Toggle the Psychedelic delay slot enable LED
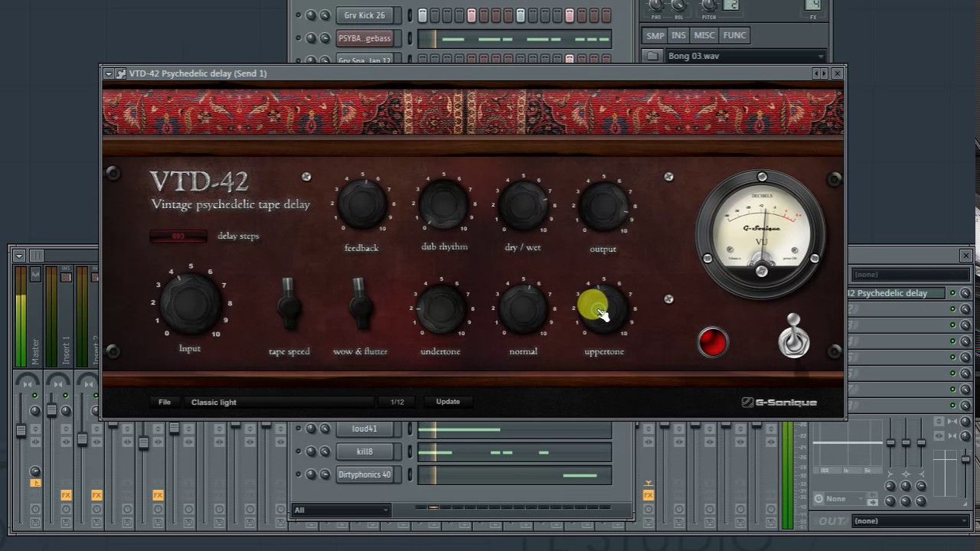980x551 pixels. point(952,293)
